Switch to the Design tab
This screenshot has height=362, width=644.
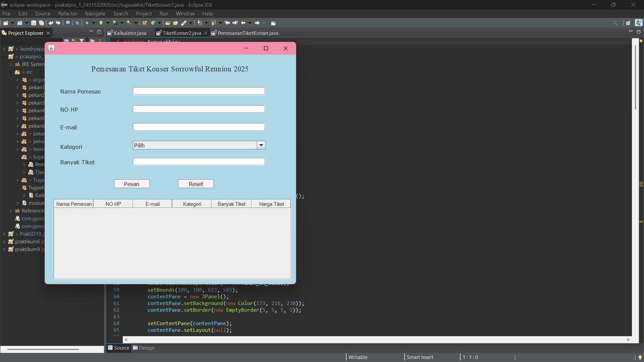(x=144, y=348)
